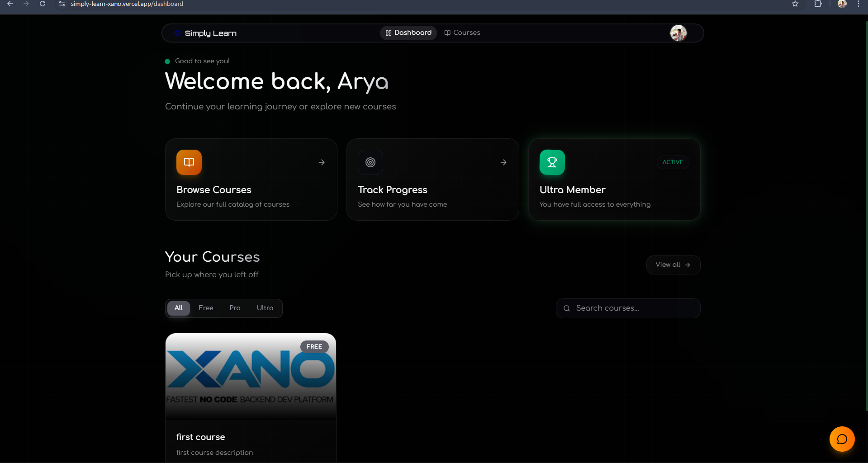Click the bookmark star in the address bar
Viewport: 868px width, 463px height.
[795, 4]
